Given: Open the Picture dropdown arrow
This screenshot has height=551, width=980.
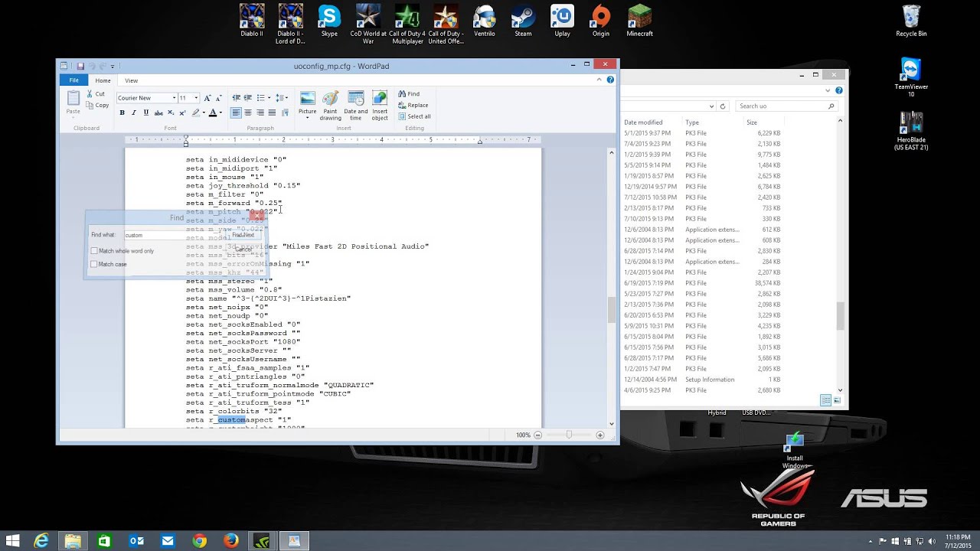Looking at the screenshot, I should 308,118.
